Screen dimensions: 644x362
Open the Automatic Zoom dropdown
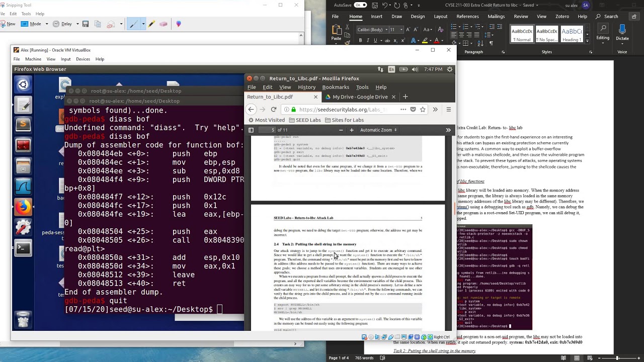(378, 130)
